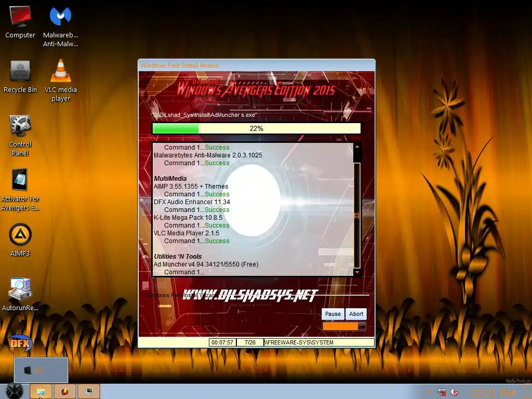Click the 7/26 item counter
Viewport: 532px width, 399px height.
click(250, 342)
